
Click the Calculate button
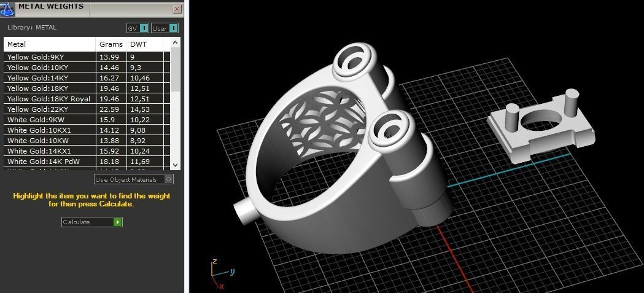92,222
